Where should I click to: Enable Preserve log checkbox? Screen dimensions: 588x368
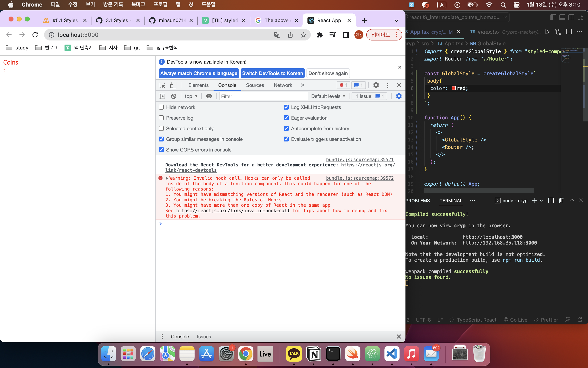161,118
